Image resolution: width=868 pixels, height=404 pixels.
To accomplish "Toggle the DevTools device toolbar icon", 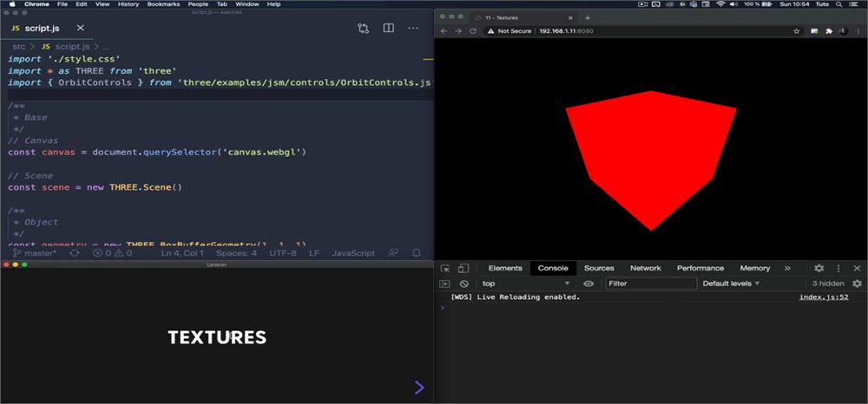I will (x=464, y=268).
